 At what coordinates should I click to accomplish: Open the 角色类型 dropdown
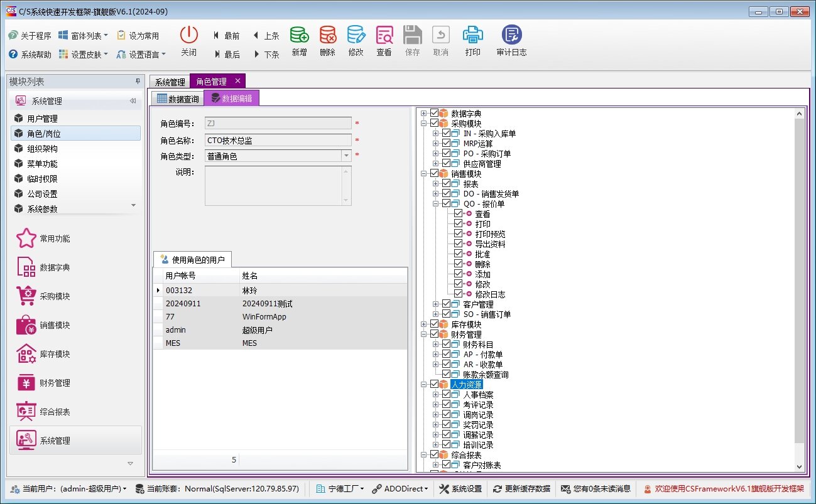345,156
